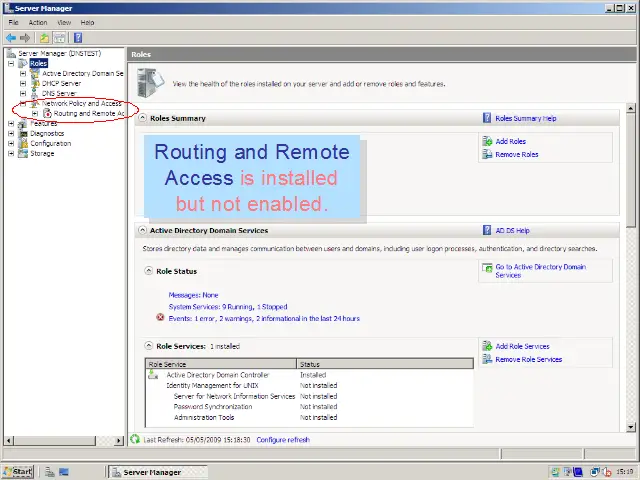Click the green refresh icon in status area

[x=135, y=439]
